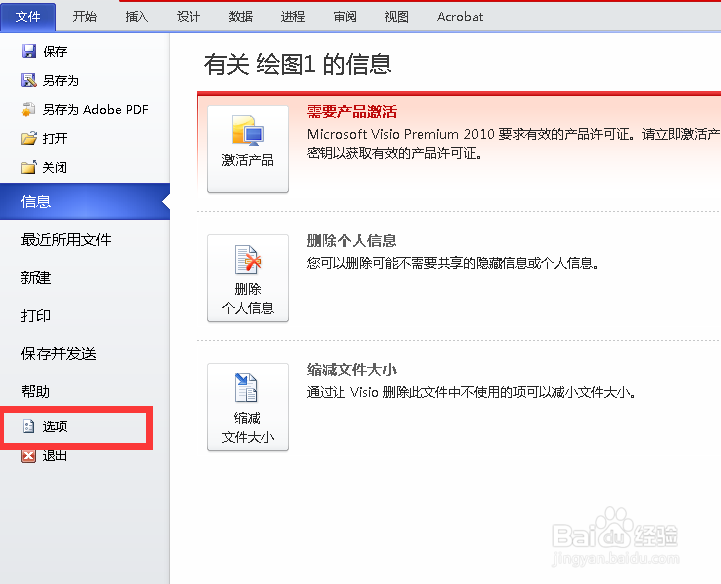Image resolution: width=721 pixels, height=584 pixels.
Task: Switch to the Data (数据) tab
Action: (240, 17)
